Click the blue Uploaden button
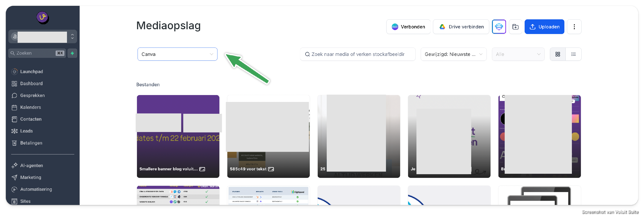 544,27
